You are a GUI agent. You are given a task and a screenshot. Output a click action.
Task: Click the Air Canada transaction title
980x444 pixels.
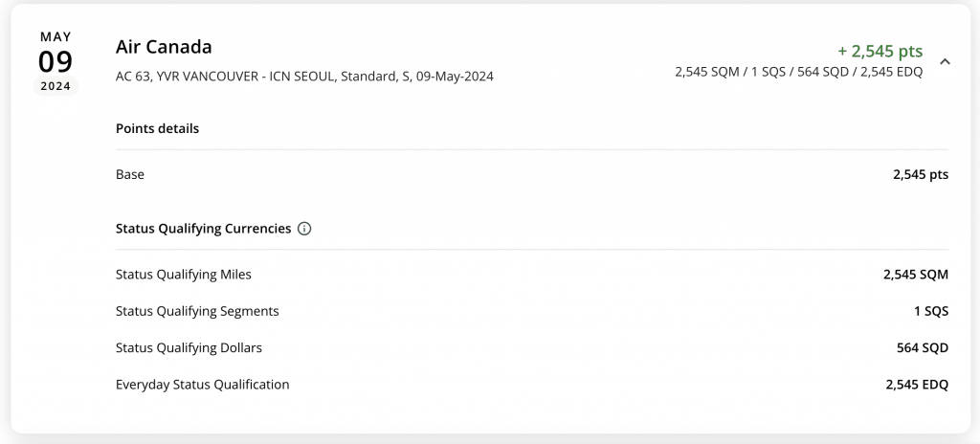click(x=164, y=47)
